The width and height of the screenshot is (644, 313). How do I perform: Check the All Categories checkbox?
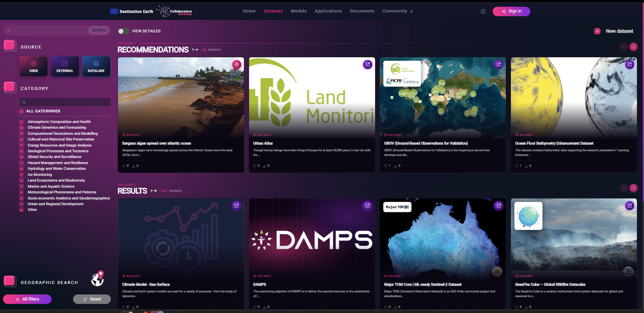click(x=22, y=111)
